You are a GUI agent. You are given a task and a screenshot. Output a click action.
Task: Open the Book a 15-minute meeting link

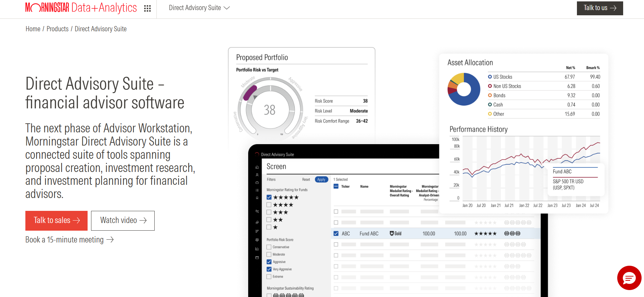tap(69, 240)
